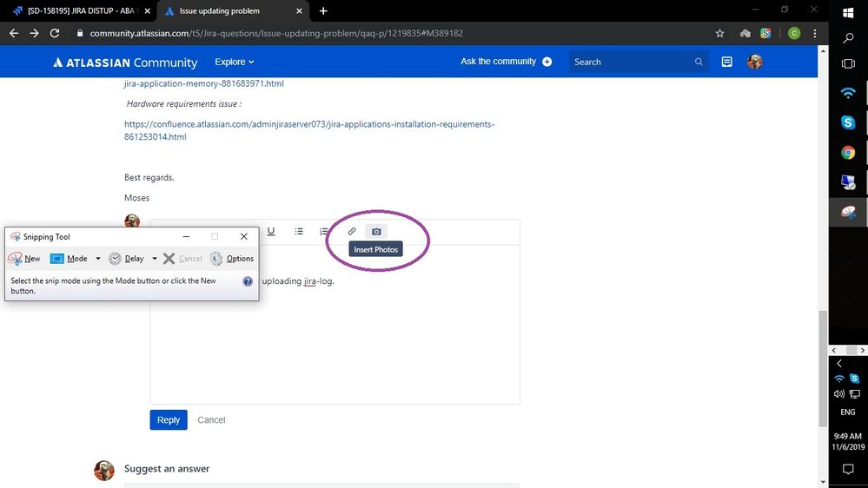
Task: Open Chrome's three-dot menu
Action: pyautogui.click(x=813, y=33)
